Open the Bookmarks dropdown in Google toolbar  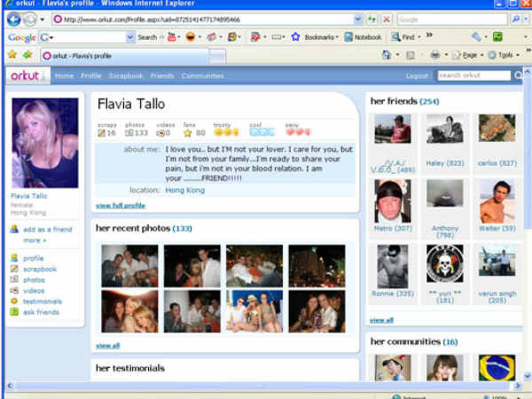tap(313, 37)
